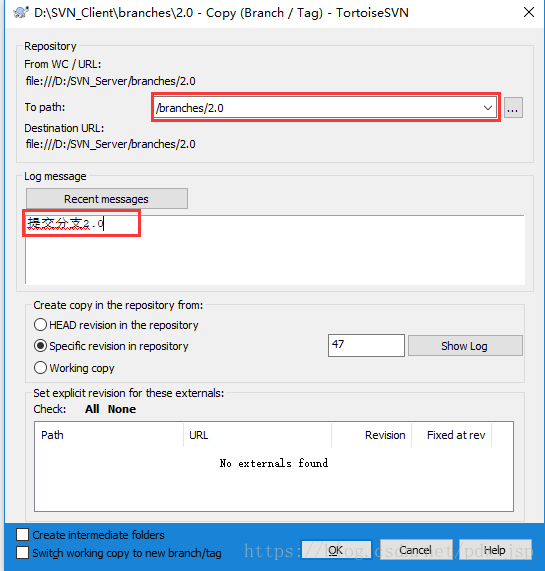Click the 'No externals found' text

(x=274, y=463)
